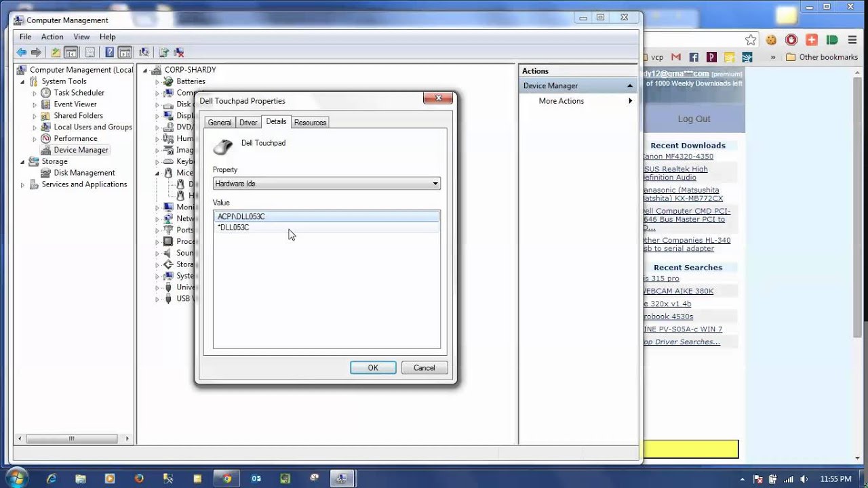Screen dimensions: 868x488
Task: Click the bookmark star in Chrome address bar
Action: tap(751, 40)
